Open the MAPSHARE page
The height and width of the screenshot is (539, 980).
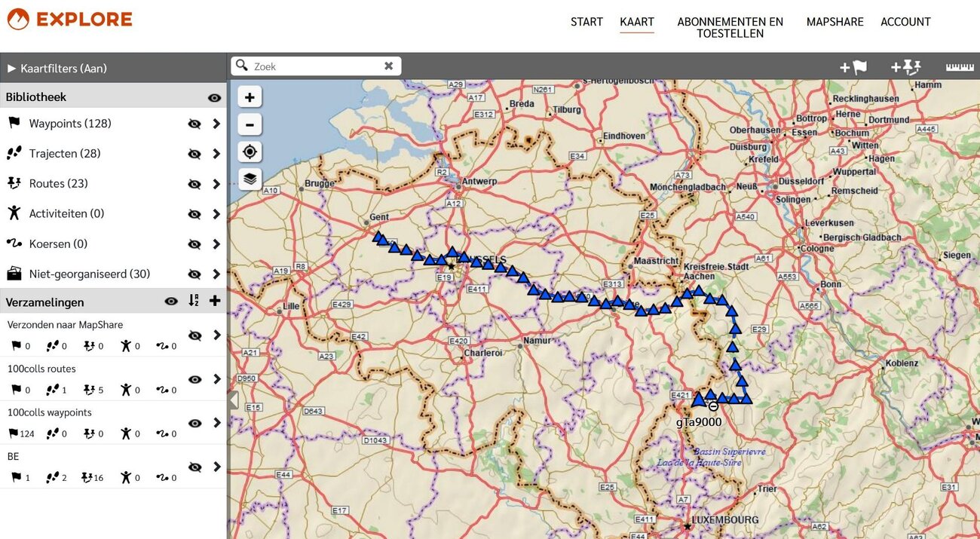pos(835,22)
